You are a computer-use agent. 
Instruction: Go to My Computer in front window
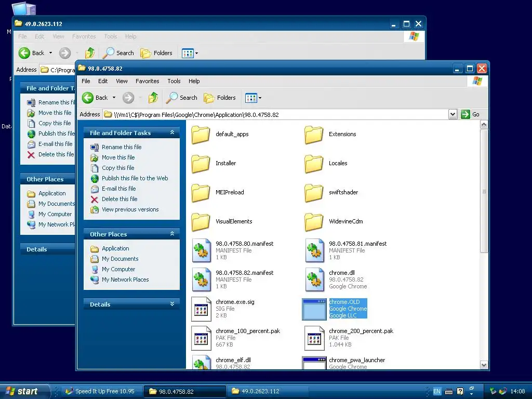(118, 270)
